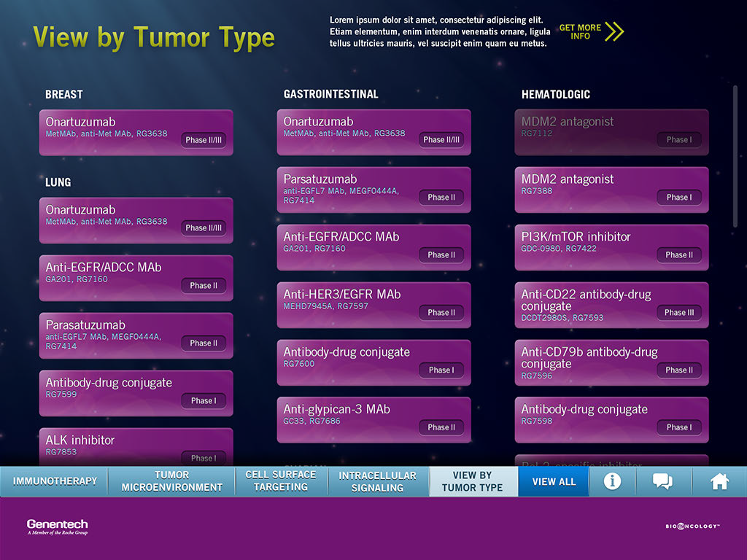
Task: Go to the home icon
Action: pyautogui.click(x=719, y=481)
